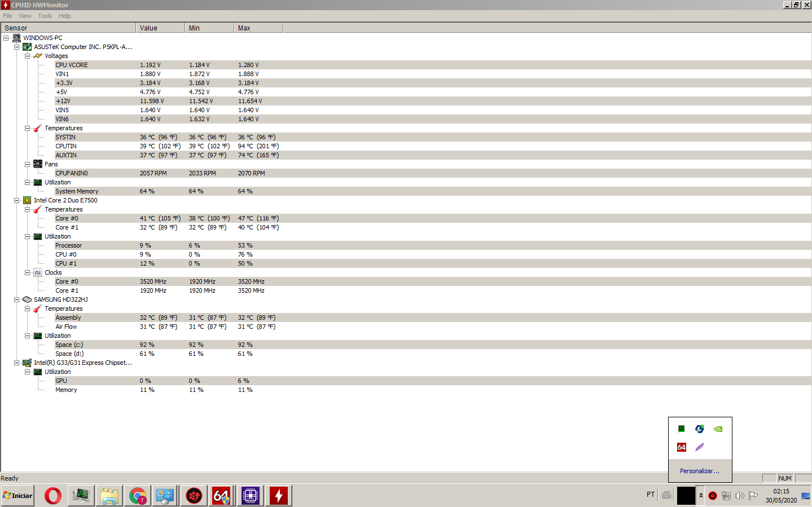Click the WINDOWS-PC computer icon
This screenshot has width=812, height=507.
(17, 38)
